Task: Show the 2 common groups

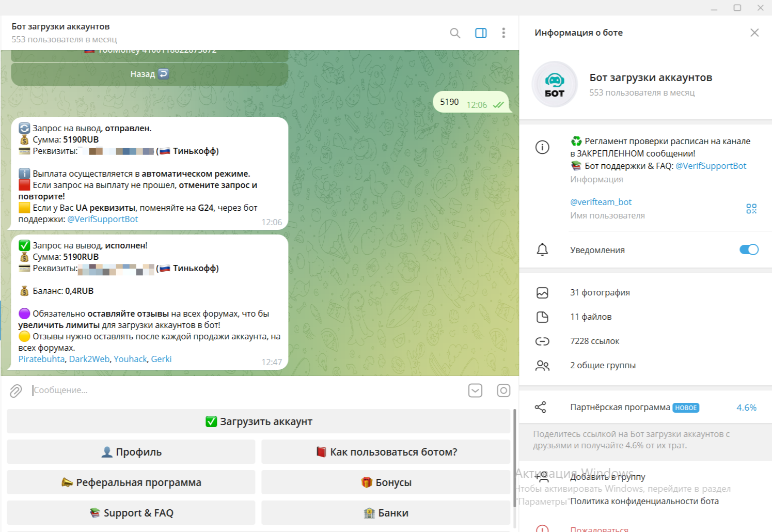Action: 603,365
